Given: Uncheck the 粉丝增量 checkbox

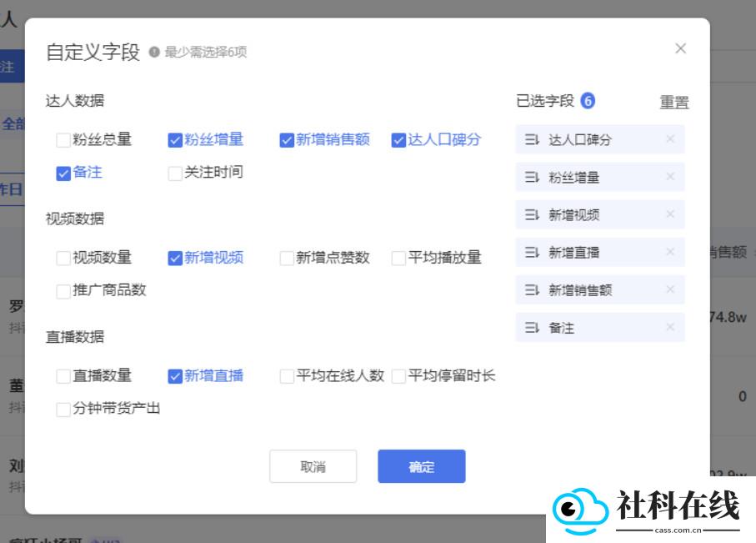Looking at the screenshot, I should click(174, 140).
